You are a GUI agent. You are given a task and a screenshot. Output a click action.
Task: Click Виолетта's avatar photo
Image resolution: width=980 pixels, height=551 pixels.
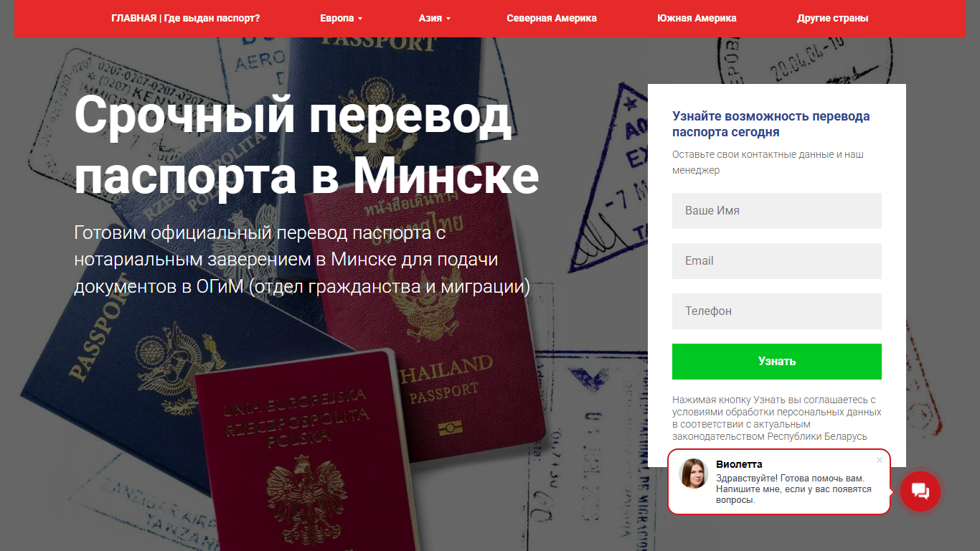coord(694,474)
